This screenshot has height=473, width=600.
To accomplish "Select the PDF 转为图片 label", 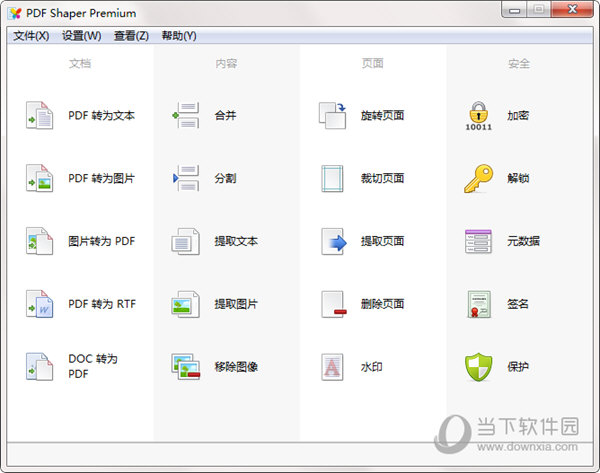I will click(x=101, y=178).
